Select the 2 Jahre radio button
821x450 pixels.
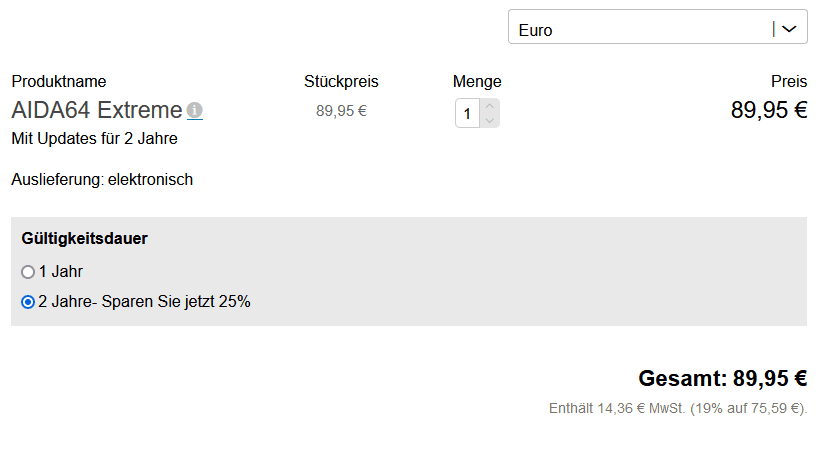(x=28, y=301)
